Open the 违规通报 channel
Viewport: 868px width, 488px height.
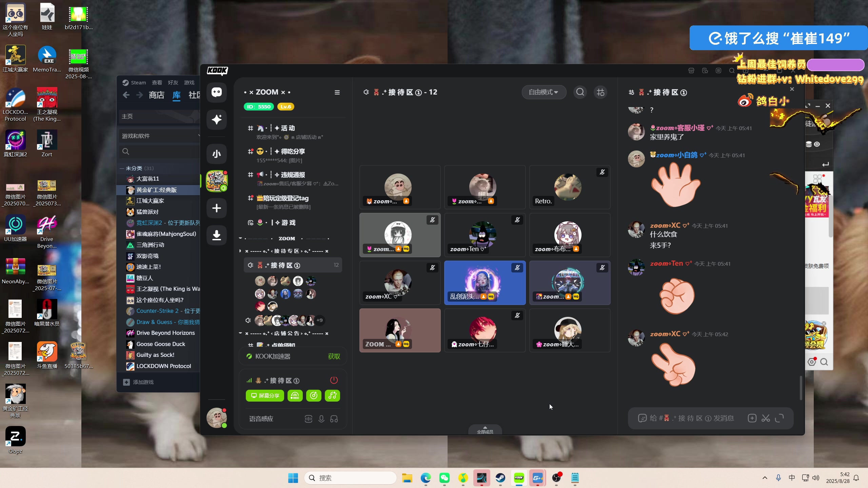tap(293, 179)
